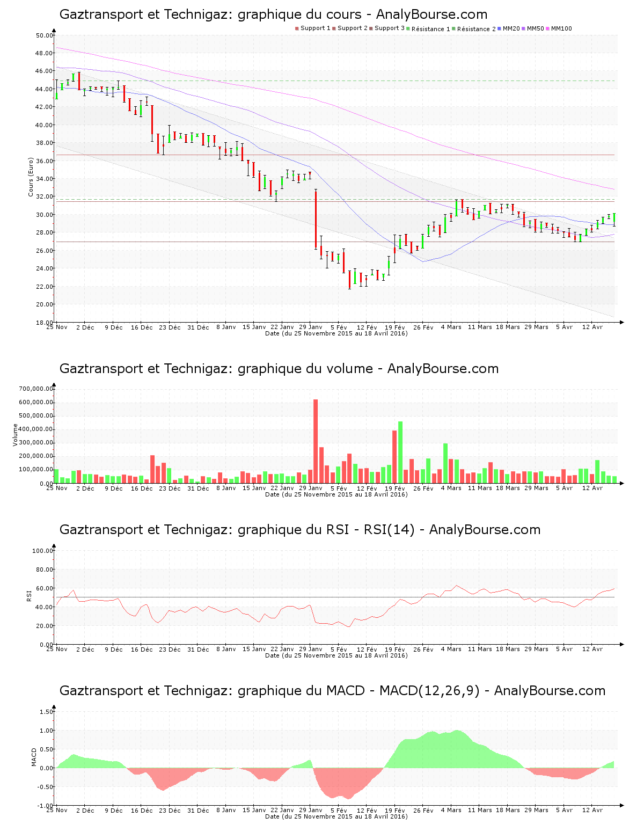Click the 100.00 value on RSI axis

tap(42, 551)
